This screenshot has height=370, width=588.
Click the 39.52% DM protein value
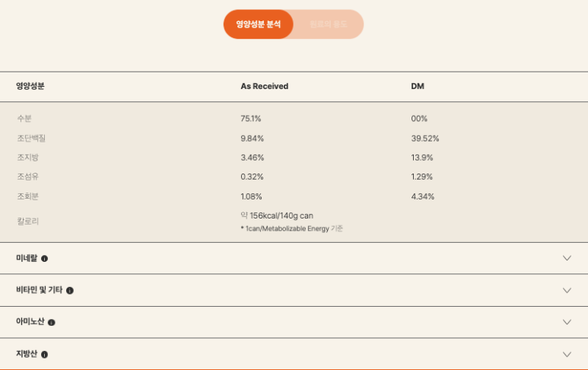(x=425, y=139)
